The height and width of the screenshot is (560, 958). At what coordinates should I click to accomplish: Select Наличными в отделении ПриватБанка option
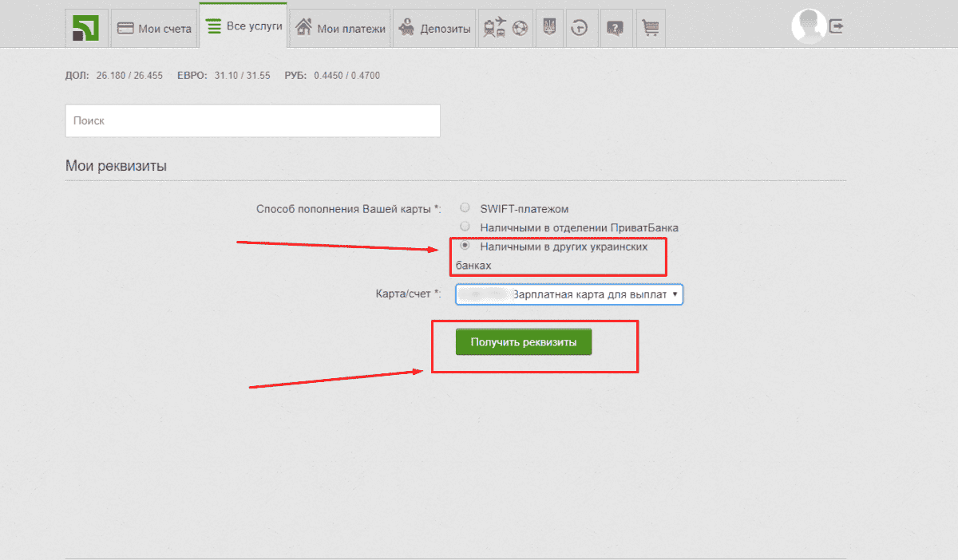[x=465, y=227]
